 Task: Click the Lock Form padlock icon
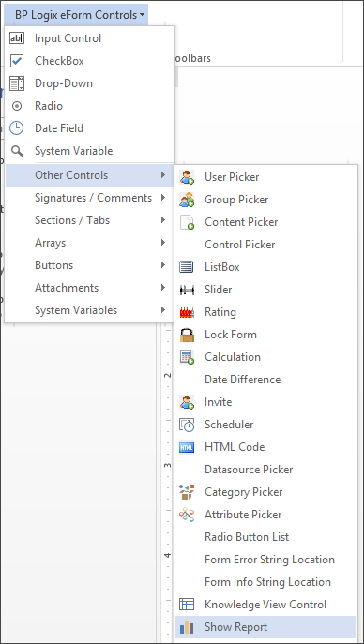(187, 335)
